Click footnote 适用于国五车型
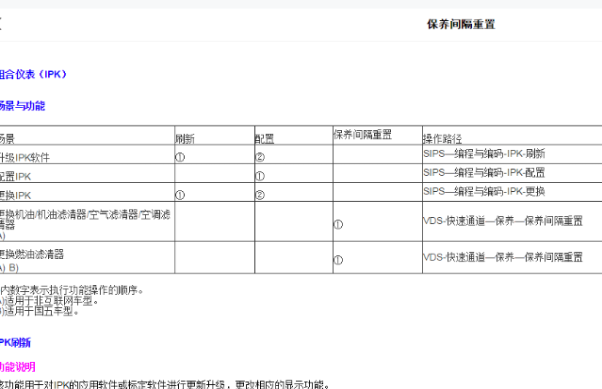This screenshot has width=602, height=389. point(40,311)
